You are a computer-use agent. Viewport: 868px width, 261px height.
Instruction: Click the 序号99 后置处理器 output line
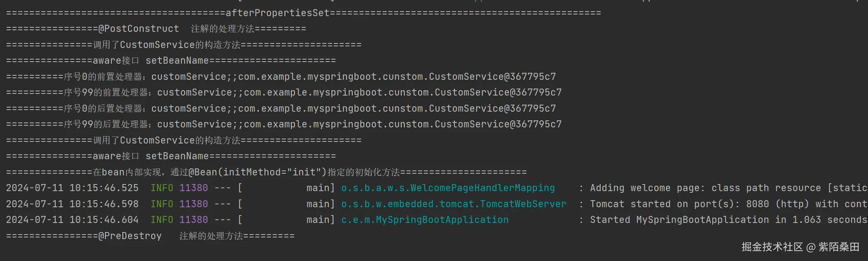284,124
